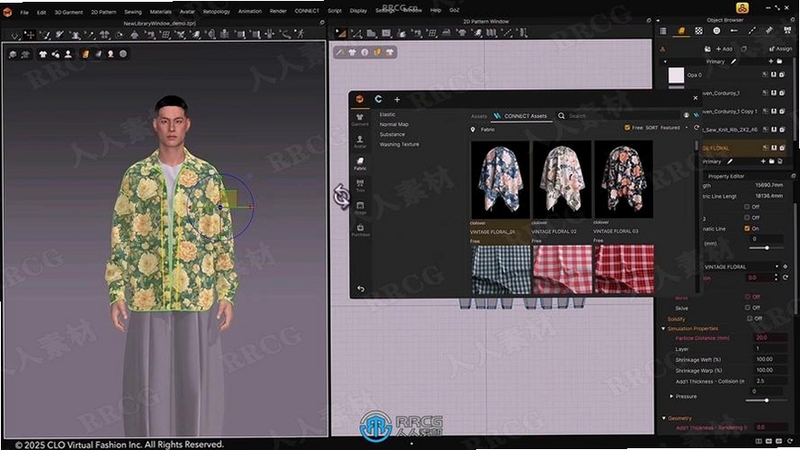Select the Substance category link

click(392, 134)
